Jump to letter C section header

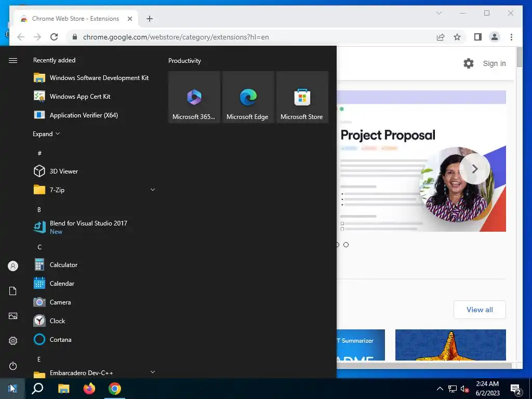[39, 247]
